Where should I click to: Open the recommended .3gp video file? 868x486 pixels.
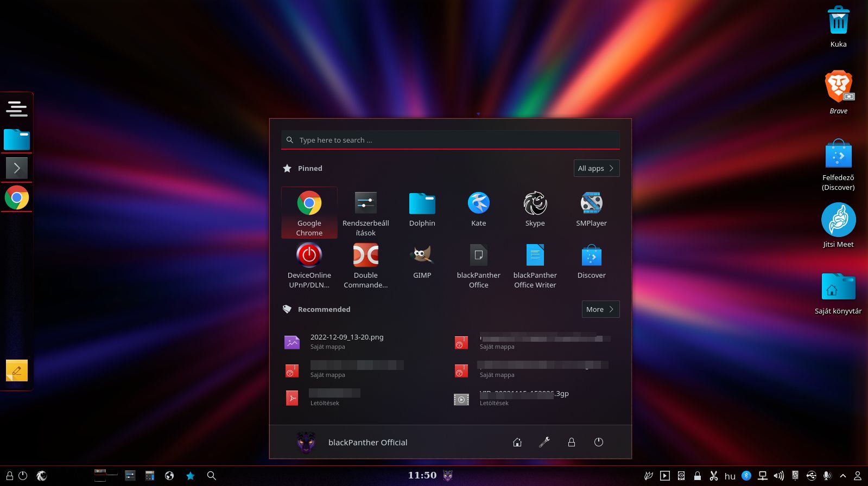535,398
